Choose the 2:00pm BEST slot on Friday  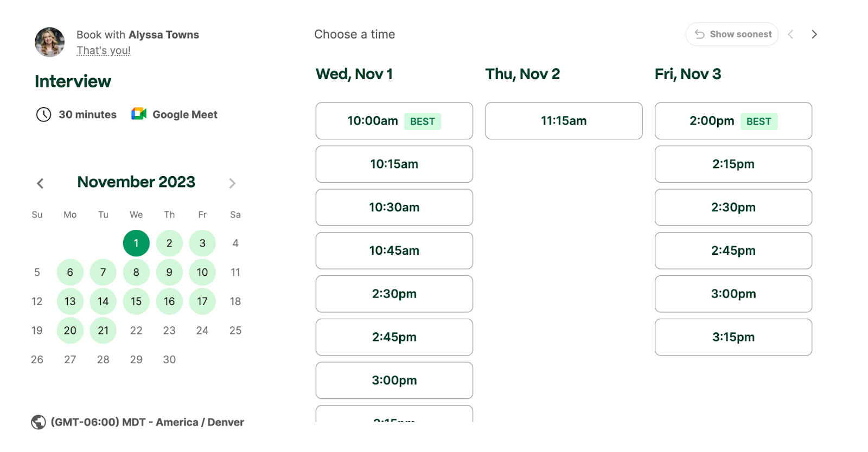point(733,121)
